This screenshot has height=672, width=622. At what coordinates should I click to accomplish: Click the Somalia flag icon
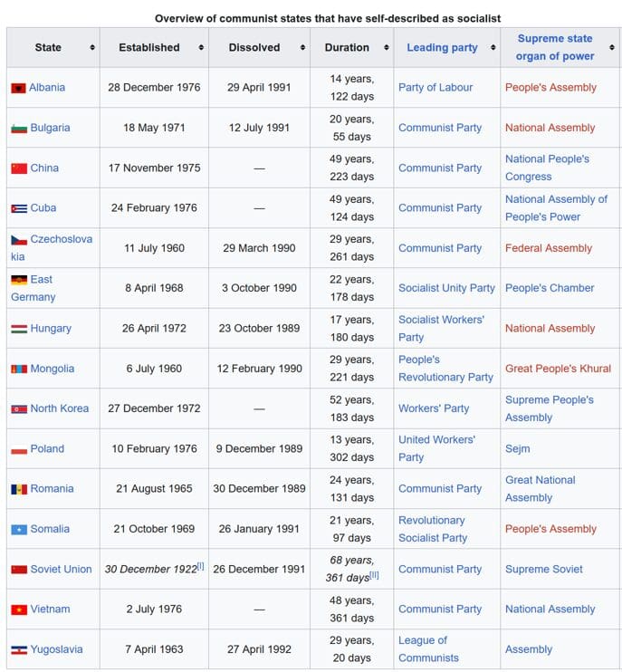coord(18,530)
